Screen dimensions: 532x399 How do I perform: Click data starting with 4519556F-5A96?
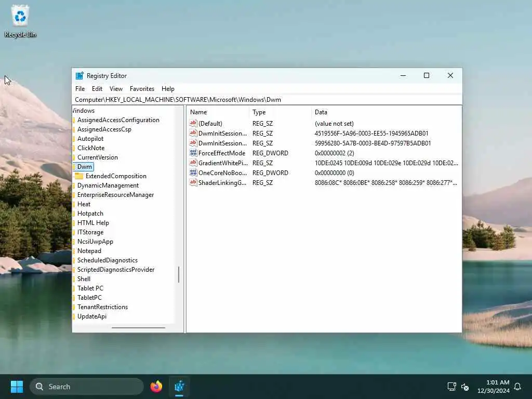coord(371,134)
